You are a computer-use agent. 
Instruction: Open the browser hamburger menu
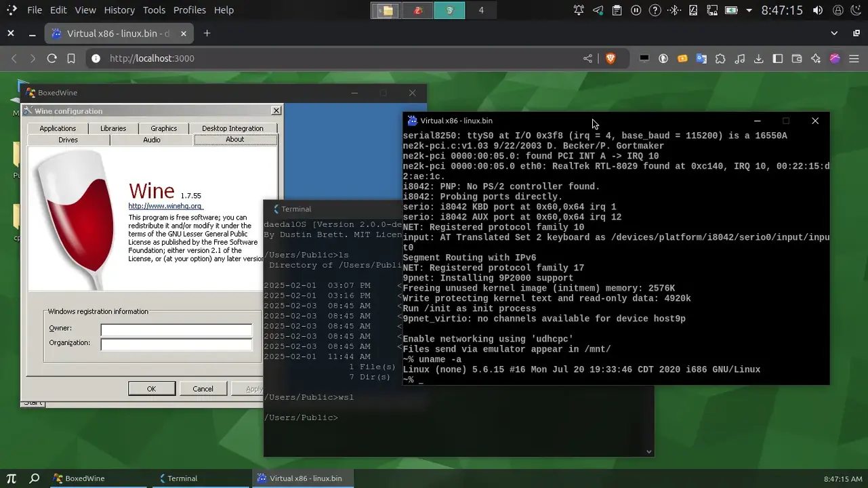point(854,58)
